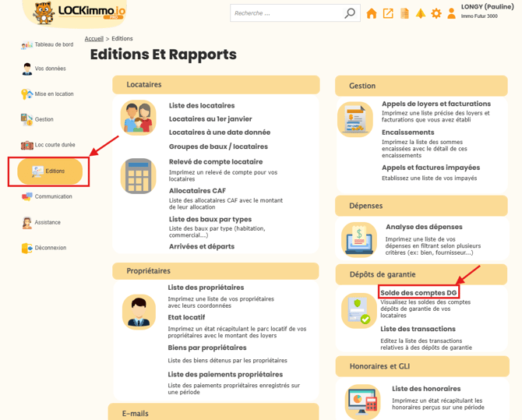The width and height of the screenshot is (522, 420).
Task: Click the invoice icon in Gestion section
Action: coord(355,119)
